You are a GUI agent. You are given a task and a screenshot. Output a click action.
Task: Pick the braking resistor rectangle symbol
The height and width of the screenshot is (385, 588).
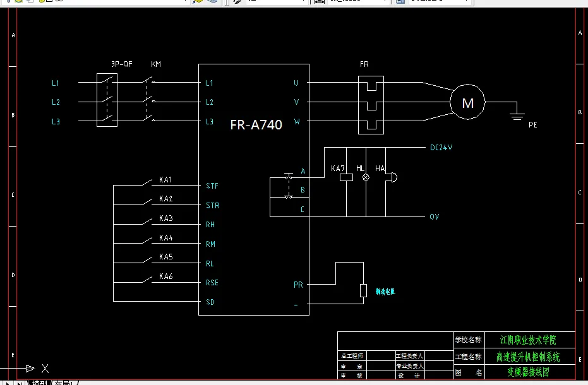[x=363, y=291]
